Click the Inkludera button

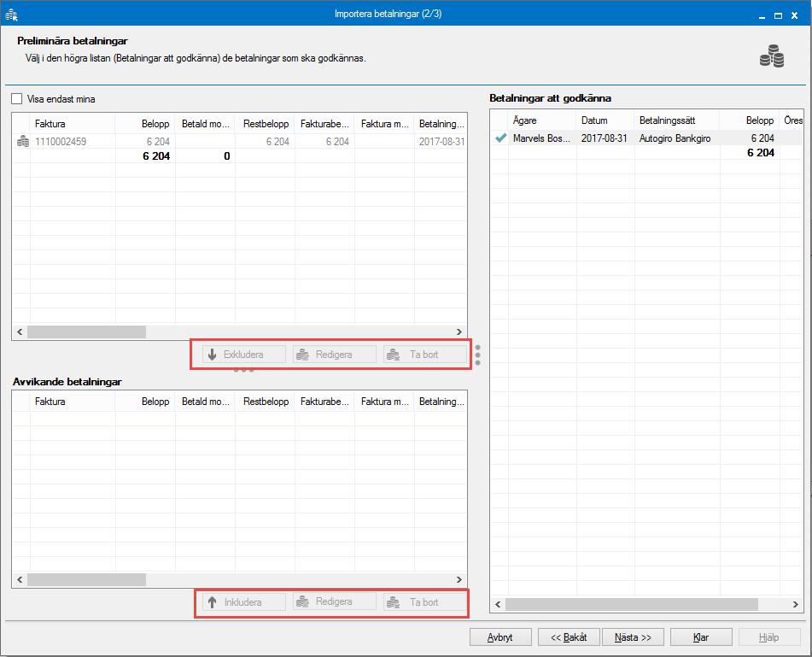(244, 602)
